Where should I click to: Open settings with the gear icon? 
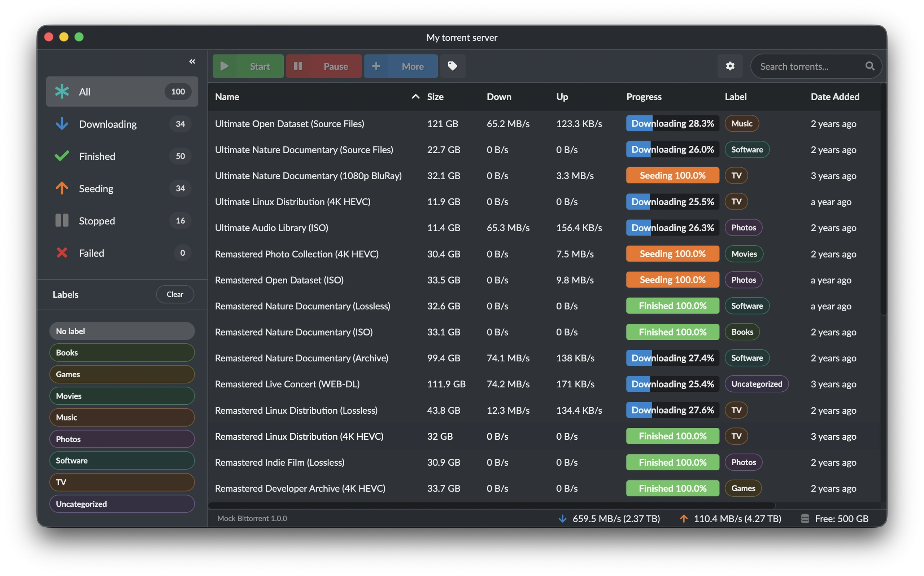coord(730,66)
